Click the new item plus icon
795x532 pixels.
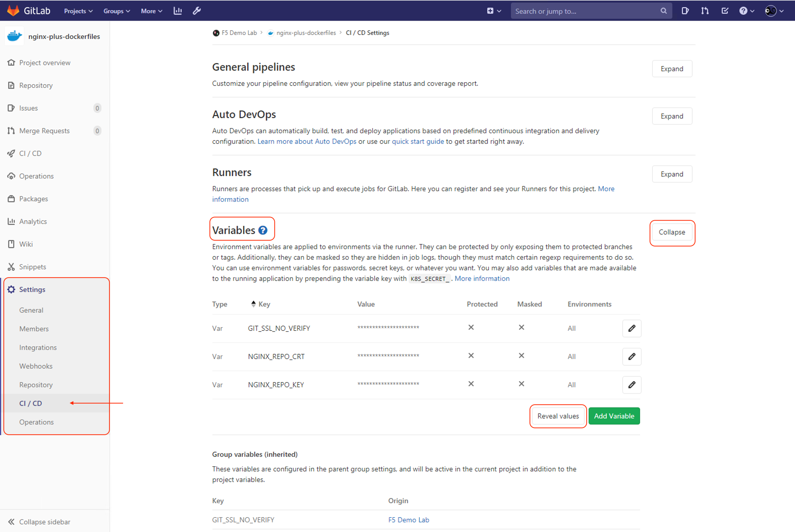[490, 11]
